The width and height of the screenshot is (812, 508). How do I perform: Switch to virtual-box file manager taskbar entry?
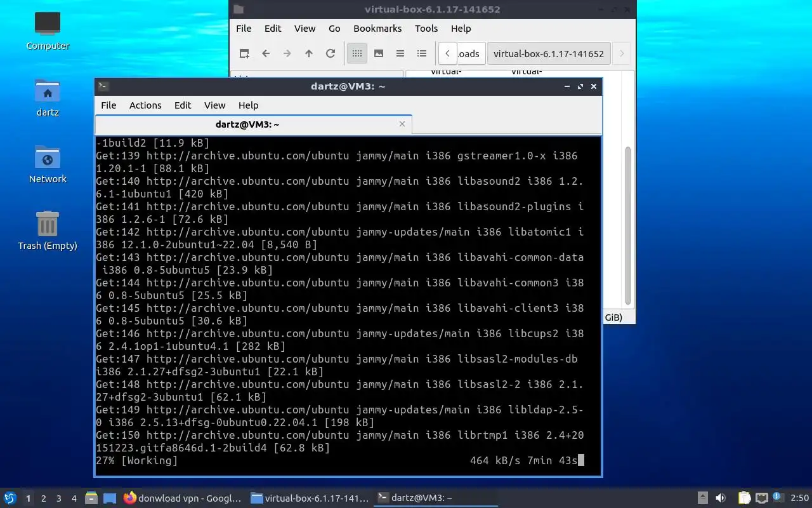pos(310,498)
